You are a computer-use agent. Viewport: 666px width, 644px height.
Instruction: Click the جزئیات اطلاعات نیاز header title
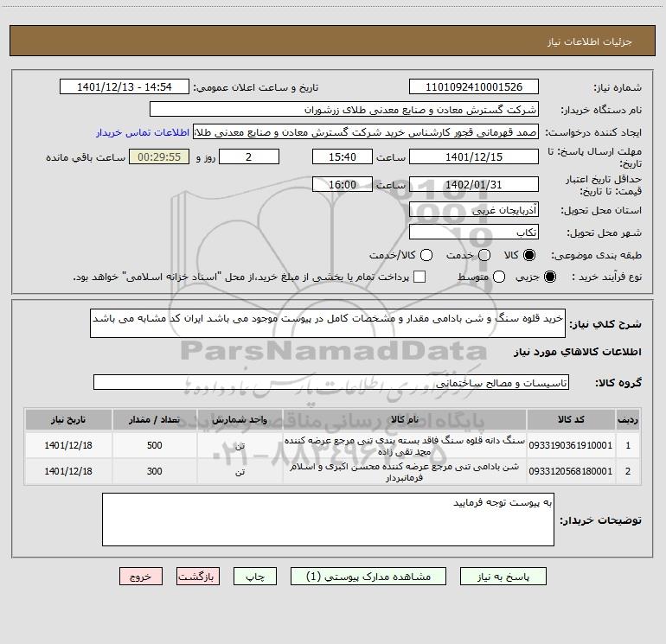590,41
